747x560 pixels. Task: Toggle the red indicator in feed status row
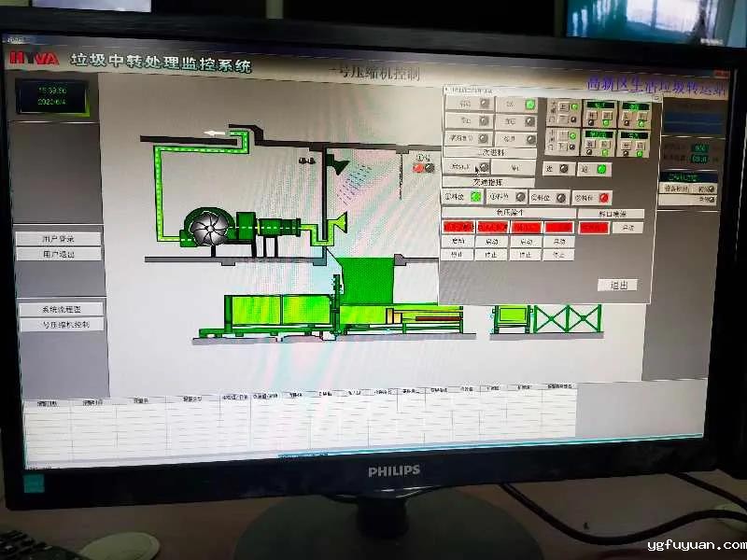click(x=604, y=197)
